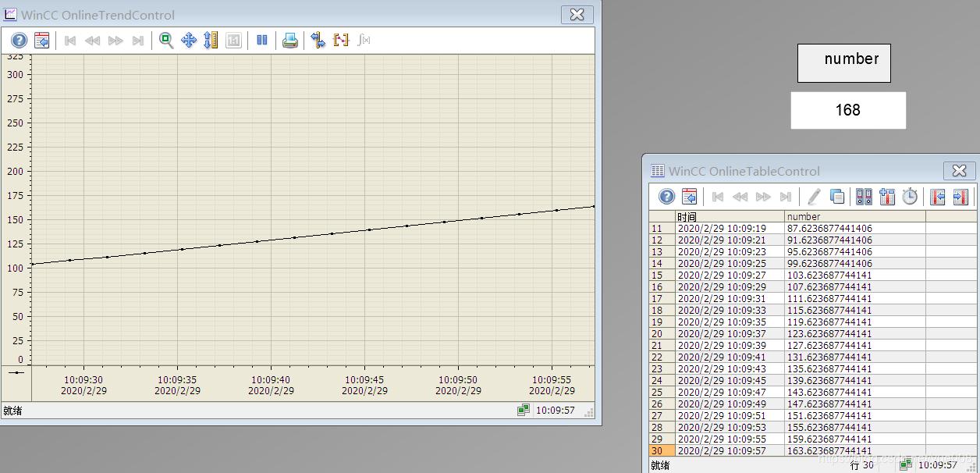Click the timestamp 2020/2/29 10:09:27 cell
This screenshot has height=473, width=980.
click(730, 276)
